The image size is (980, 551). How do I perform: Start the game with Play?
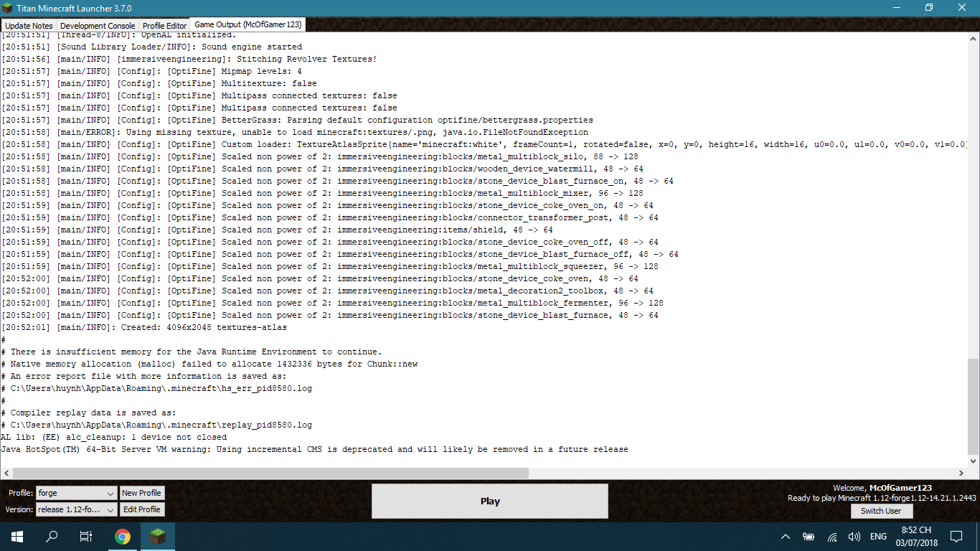pyautogui.click(x=490, y=501)
